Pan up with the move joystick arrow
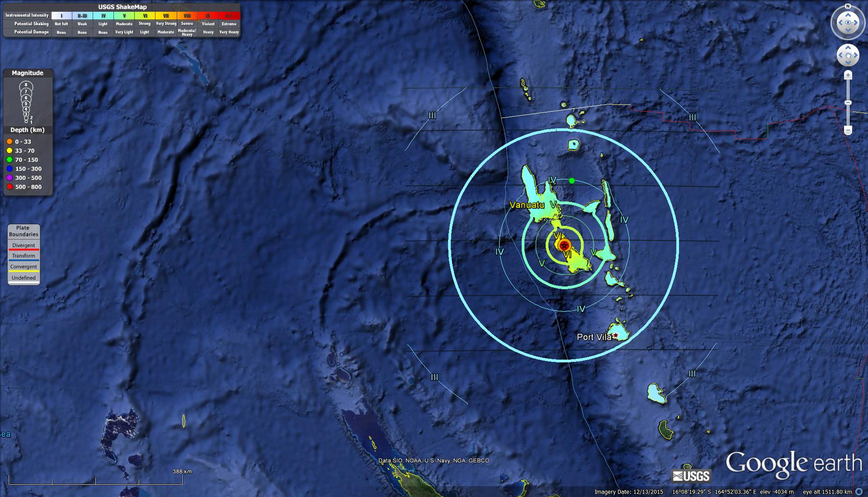868x497 pixels. [848, 47]
